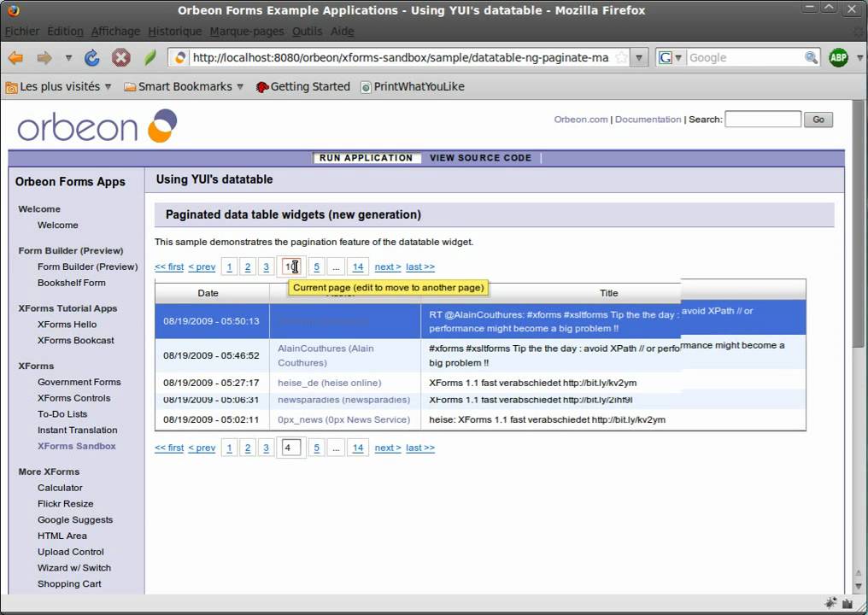Image resolution: width=868 pixels, height=615 pixels.
Task: Open Shopping Cart in the sidebar
Action: tap(69, 584)
